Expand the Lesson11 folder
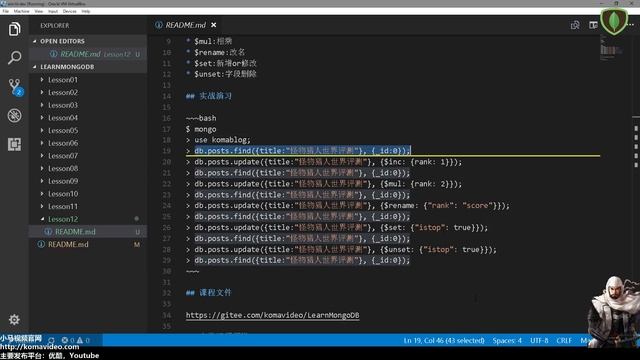Screen dimensions: 640x360 click(x=62, y=207)
